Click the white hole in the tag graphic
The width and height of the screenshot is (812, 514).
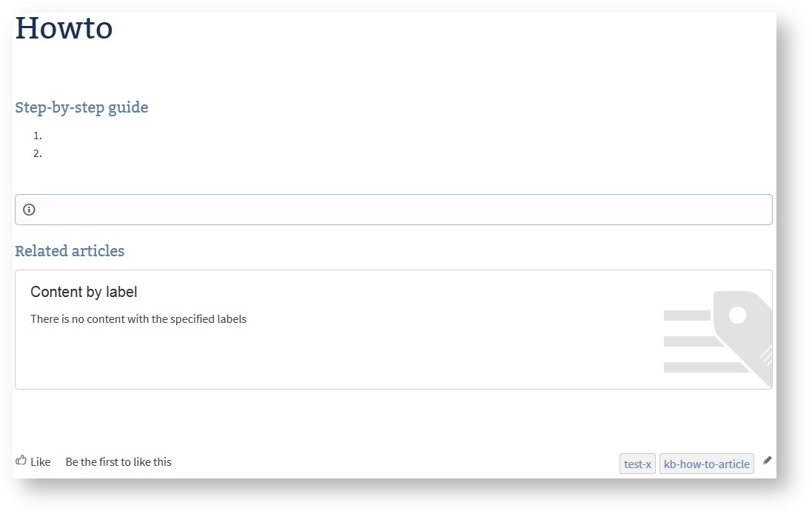coord(737,316)
